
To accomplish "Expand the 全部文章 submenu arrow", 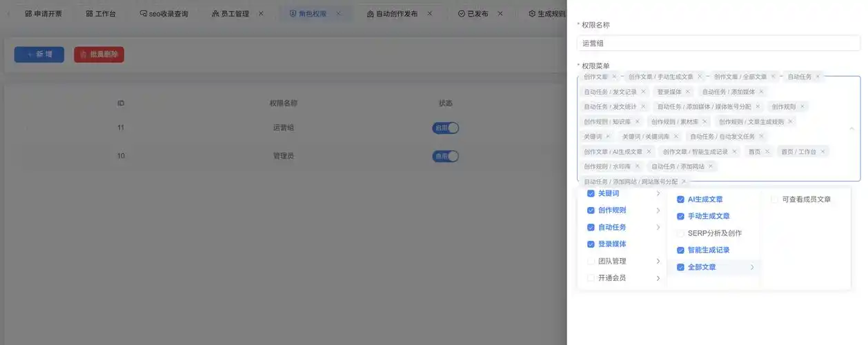I will (x=751, y=267).
